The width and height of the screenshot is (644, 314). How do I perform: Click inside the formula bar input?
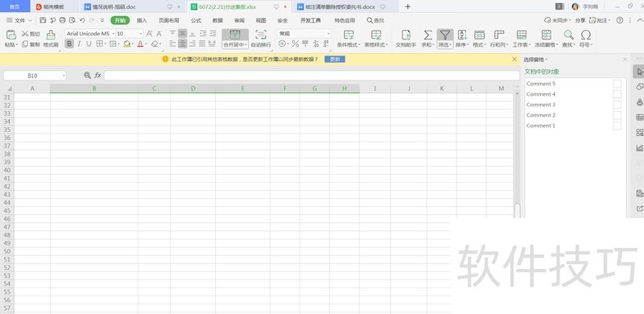312,76
